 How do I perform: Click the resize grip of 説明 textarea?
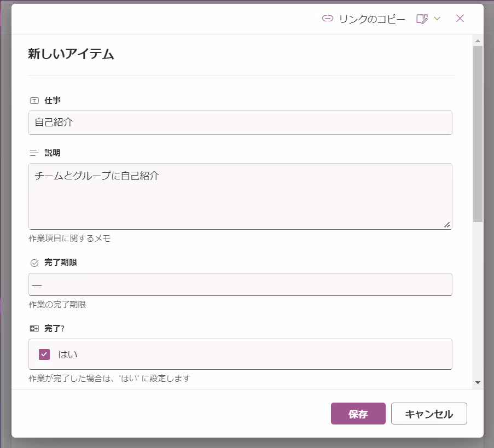click(x=447, y=225)
